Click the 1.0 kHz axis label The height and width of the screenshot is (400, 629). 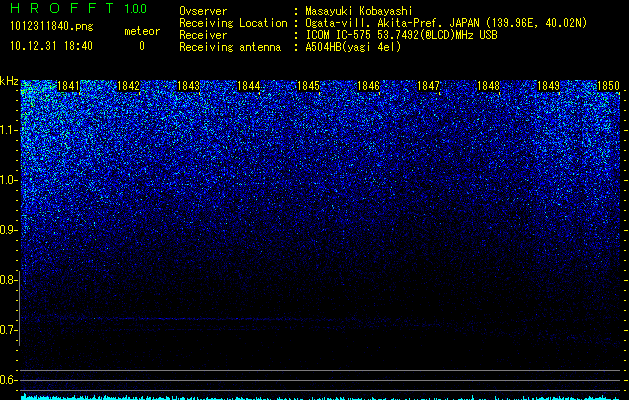pyautogui.click(x=8, y=180)
